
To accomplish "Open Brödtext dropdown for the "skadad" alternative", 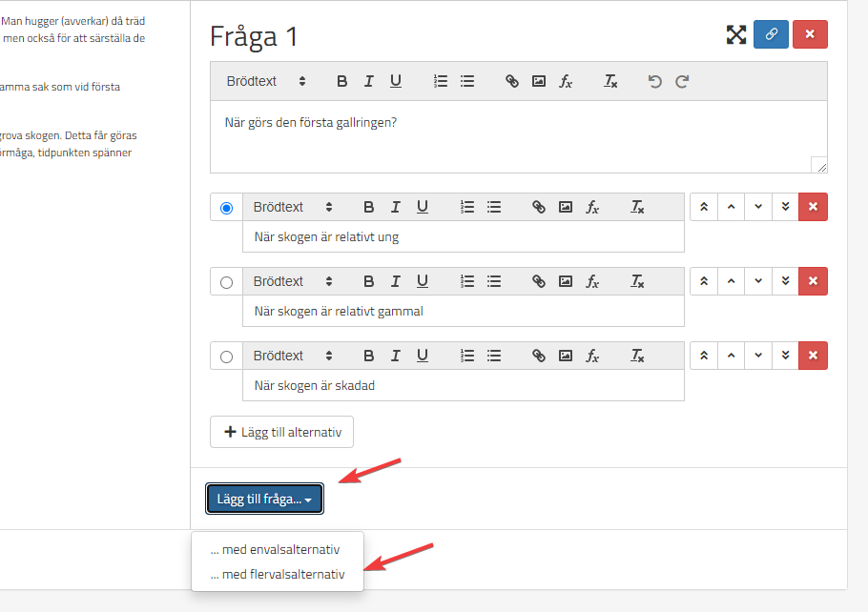I will tap(292, 356).
